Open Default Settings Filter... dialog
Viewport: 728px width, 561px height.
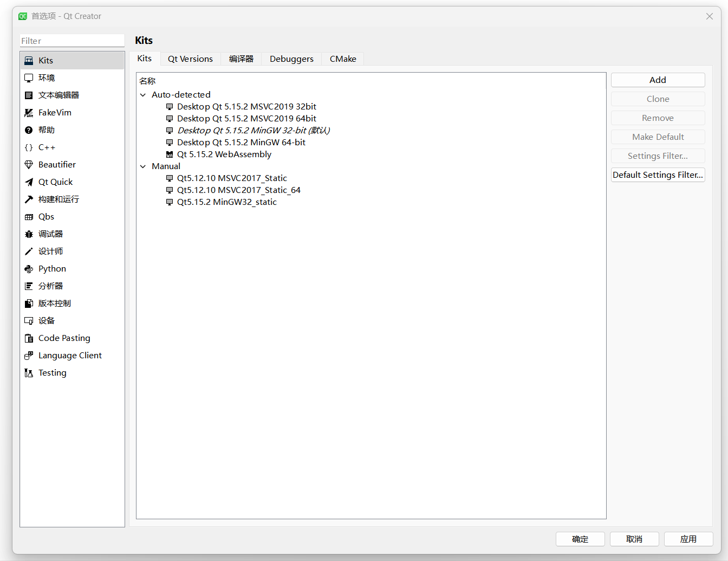658,175
